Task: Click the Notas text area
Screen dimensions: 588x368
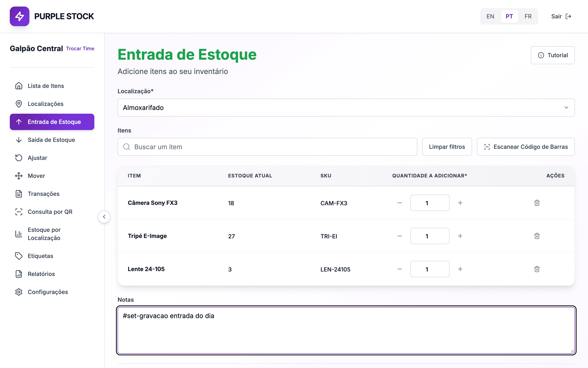Action: coord(346,330)
